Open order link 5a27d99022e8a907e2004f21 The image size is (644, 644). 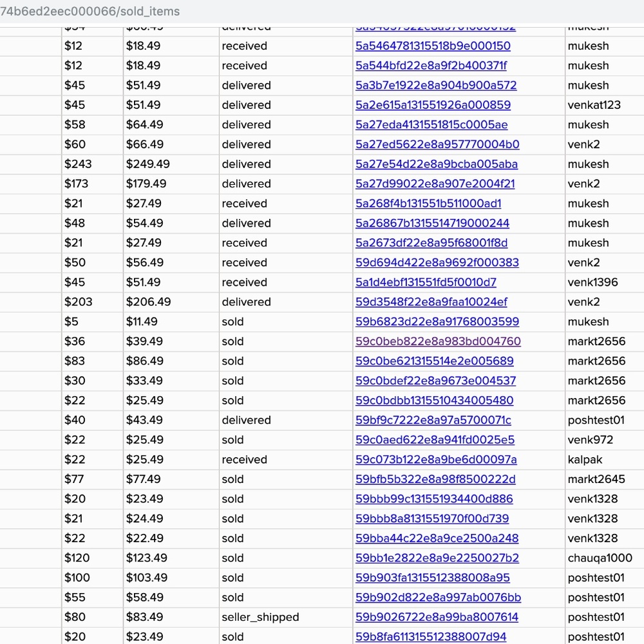[x=435, y=184]
